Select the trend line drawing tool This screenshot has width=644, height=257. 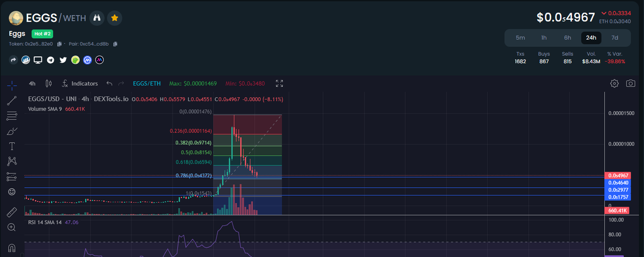12,100
